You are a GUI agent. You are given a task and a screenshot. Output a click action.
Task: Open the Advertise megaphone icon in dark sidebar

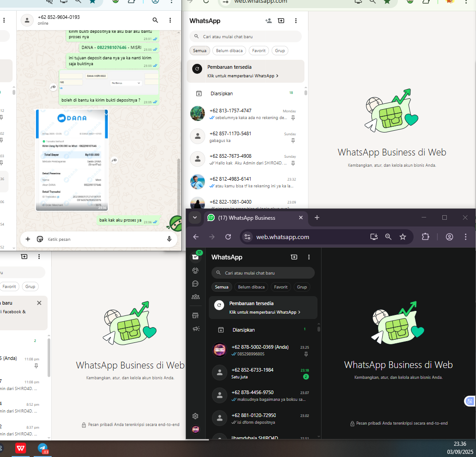196,329
